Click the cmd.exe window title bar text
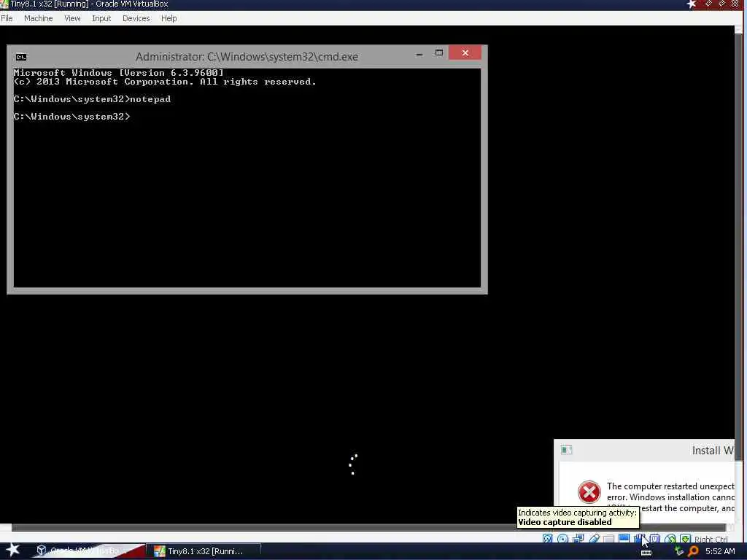Viewport: 747px width, 560px height. (247, 57)
